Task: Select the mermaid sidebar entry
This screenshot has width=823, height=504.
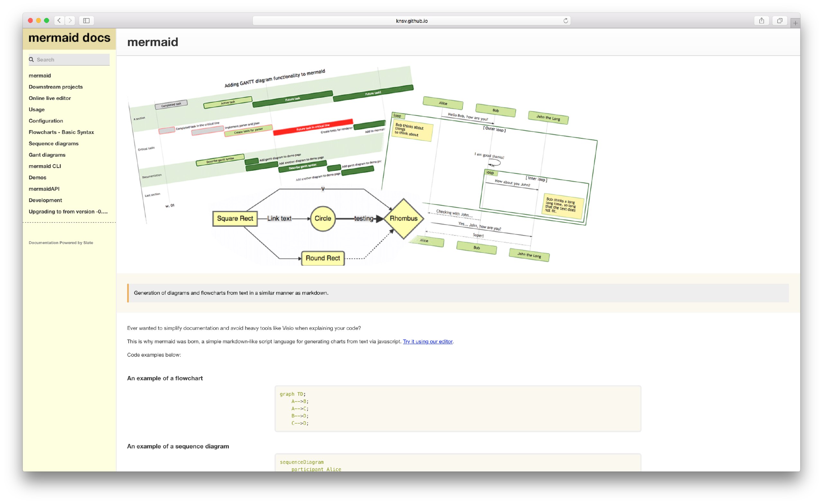Action: pos(40,76)
